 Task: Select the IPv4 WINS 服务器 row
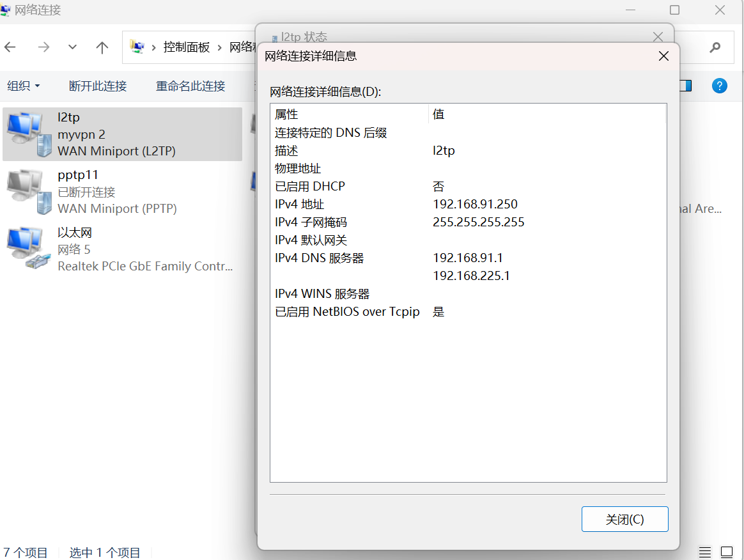click(x=469, y=294)
